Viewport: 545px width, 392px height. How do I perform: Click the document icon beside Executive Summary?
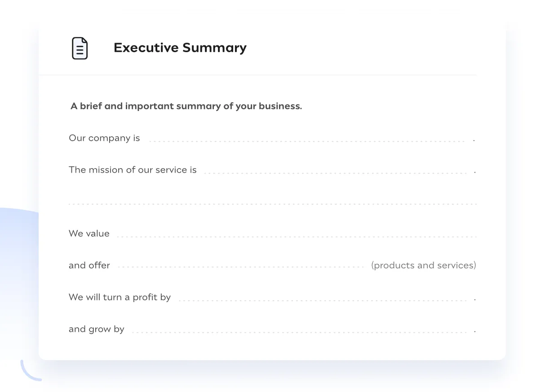click(80, 48)
